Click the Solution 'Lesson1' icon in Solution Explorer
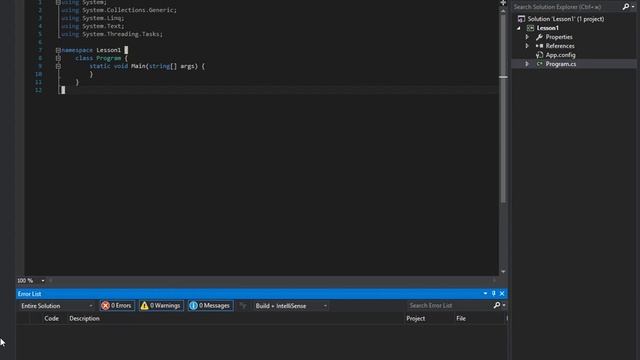This screenshot has width=640, height=360. [x=521, y=19]
